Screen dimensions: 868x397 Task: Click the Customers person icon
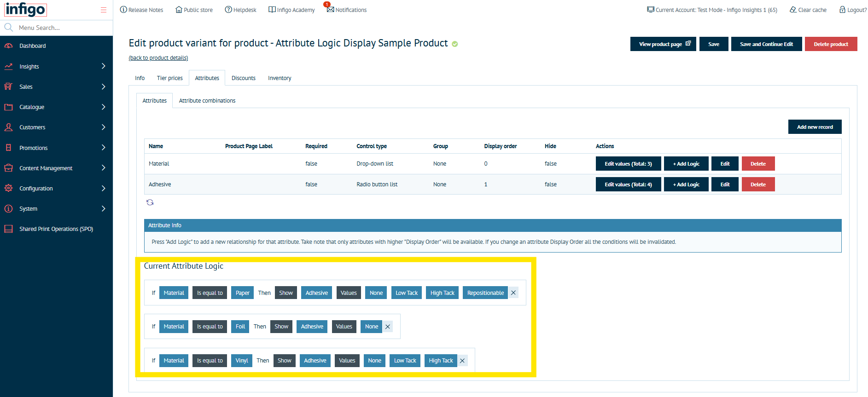click(8, 127)
